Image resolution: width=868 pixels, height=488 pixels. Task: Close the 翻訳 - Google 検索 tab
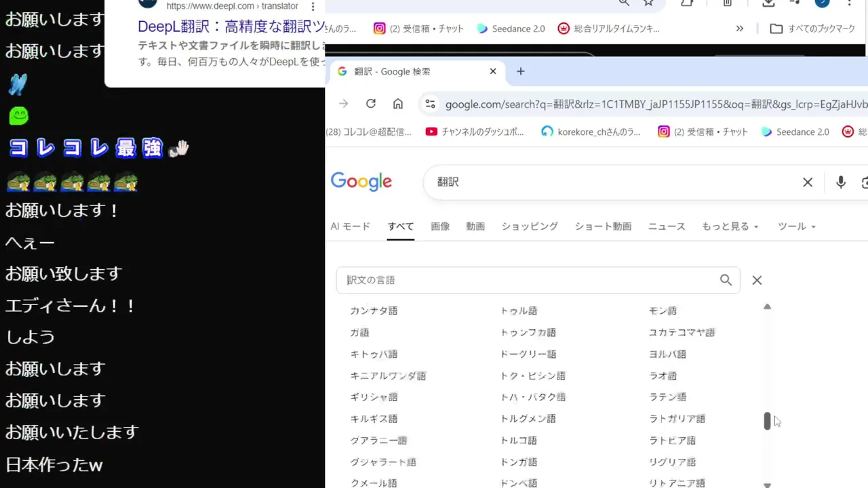tap(493, 71)
